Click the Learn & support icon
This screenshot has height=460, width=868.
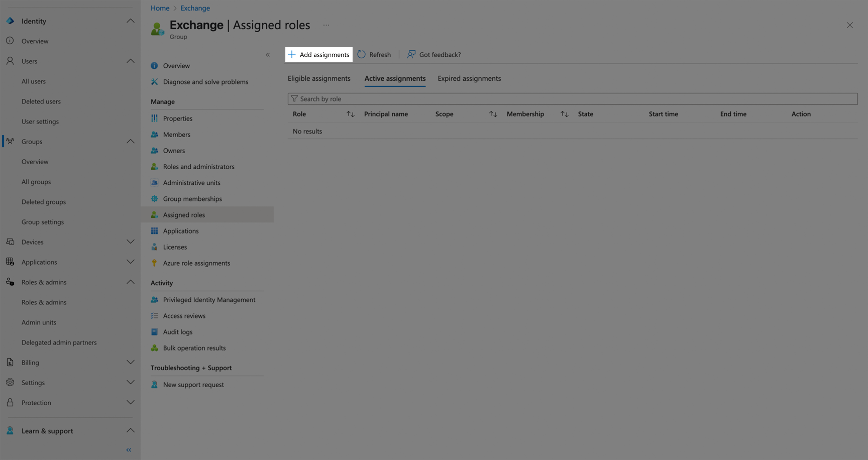pyautogui.click(x=10, y=430)
